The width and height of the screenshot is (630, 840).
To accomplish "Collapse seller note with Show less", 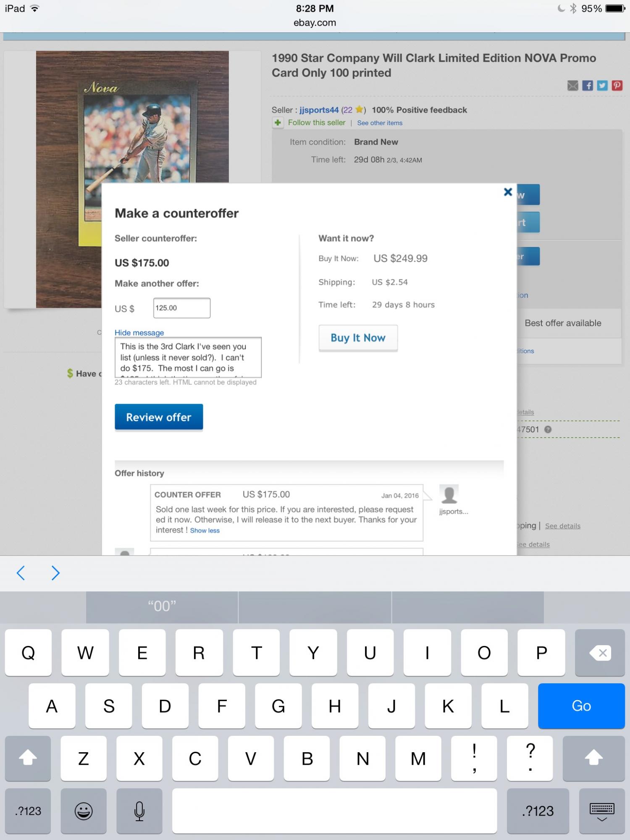I will 205,530.
